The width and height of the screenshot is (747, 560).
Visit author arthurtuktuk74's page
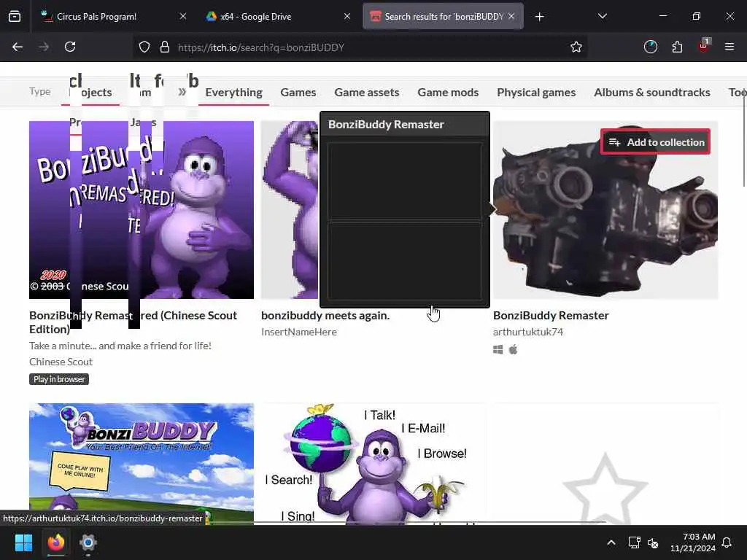(528, 332)
